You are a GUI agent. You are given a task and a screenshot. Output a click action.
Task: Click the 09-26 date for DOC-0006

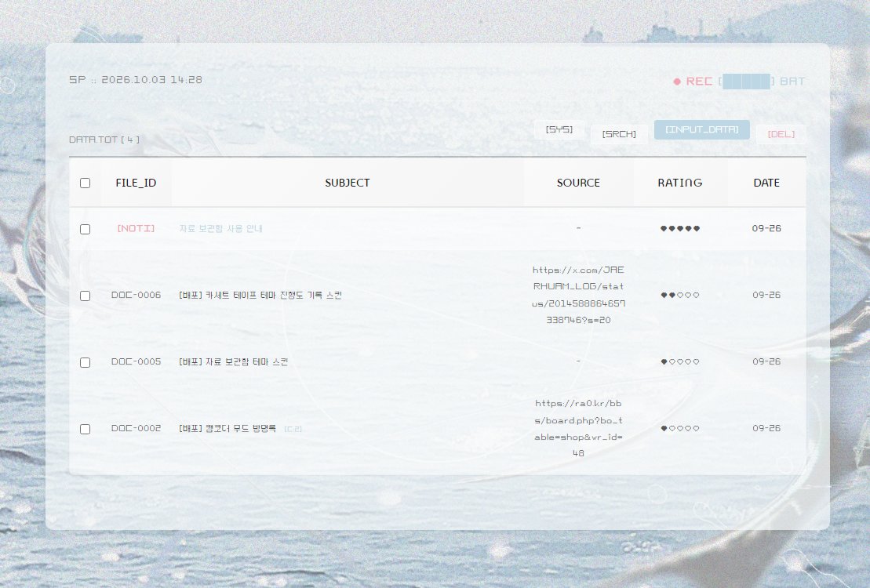[766, 295]
